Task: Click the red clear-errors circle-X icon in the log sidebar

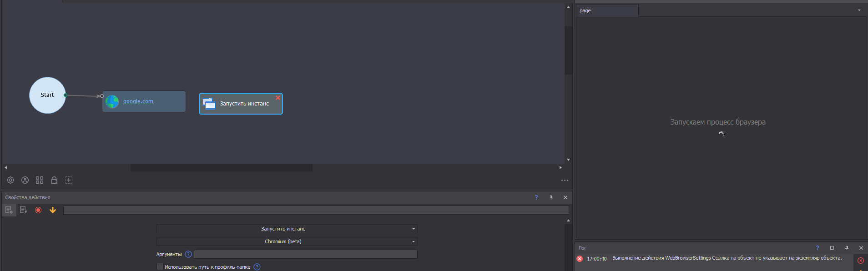Action: [861, 261]
